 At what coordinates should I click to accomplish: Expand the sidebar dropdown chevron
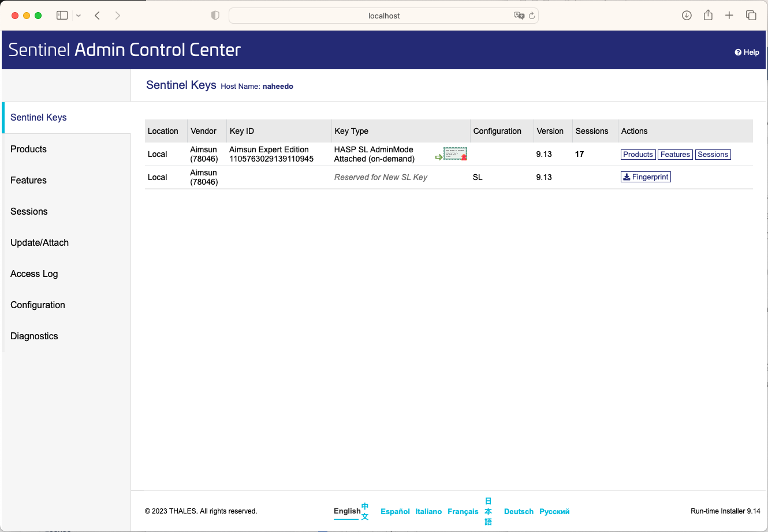(79, 16)
